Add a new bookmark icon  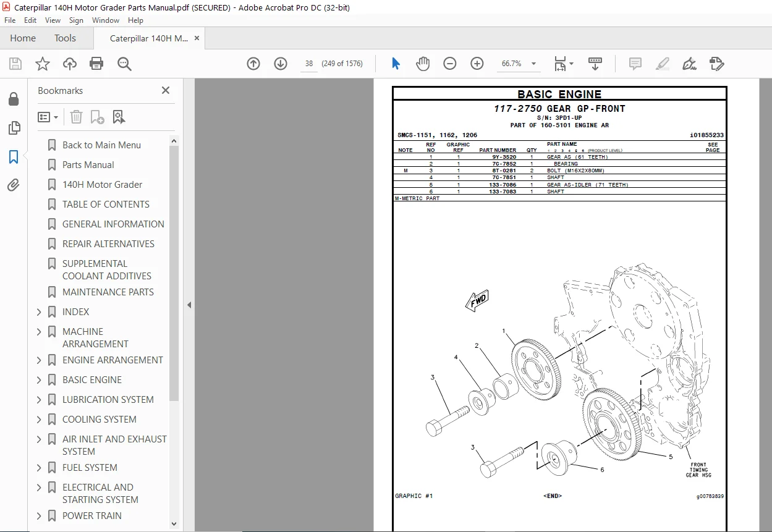(x=97, y=117)
